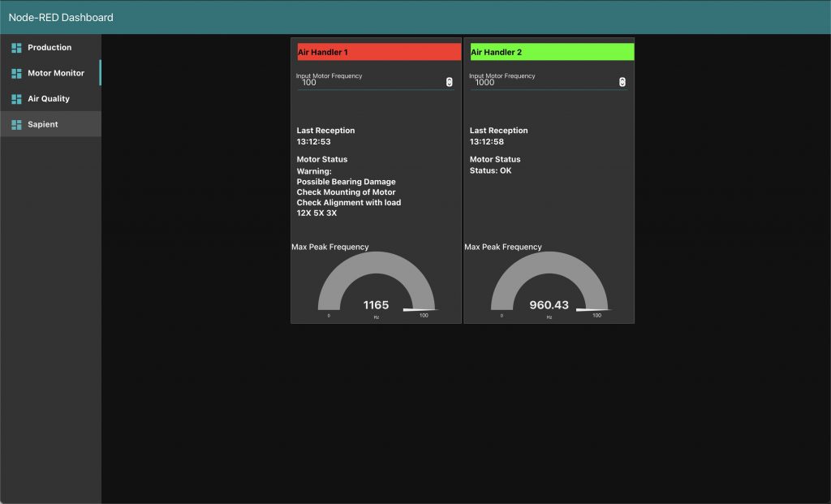Click the green Air Handler 2 header
The image size is (831, 504).
pos(552,52)
